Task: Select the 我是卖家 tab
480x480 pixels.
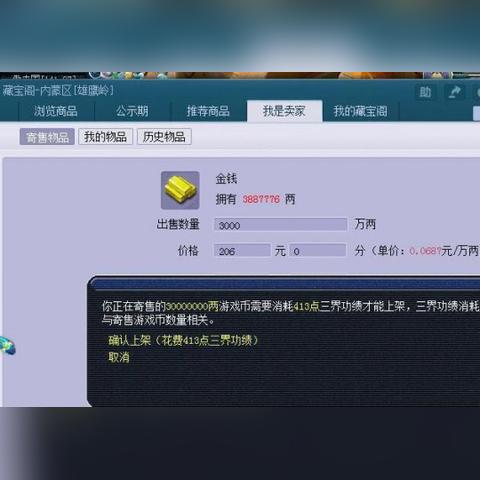Action: (284, 111)
